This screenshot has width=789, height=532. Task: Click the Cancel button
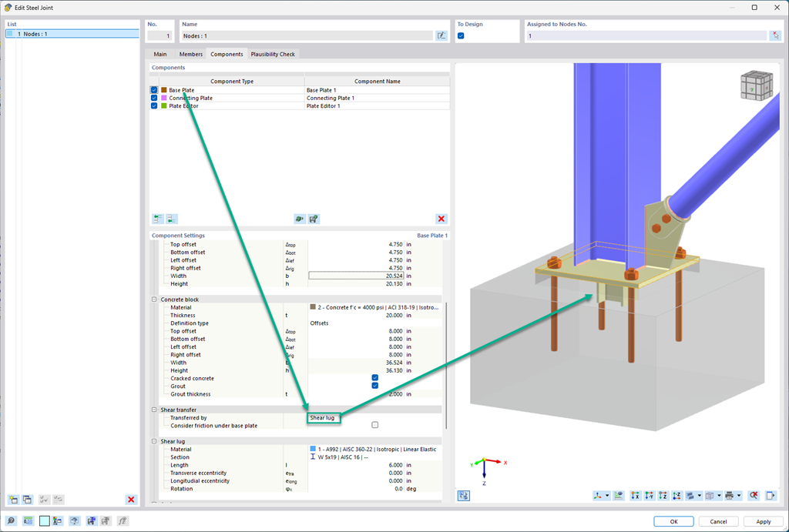pyautogui.click(x=719, y=521)
